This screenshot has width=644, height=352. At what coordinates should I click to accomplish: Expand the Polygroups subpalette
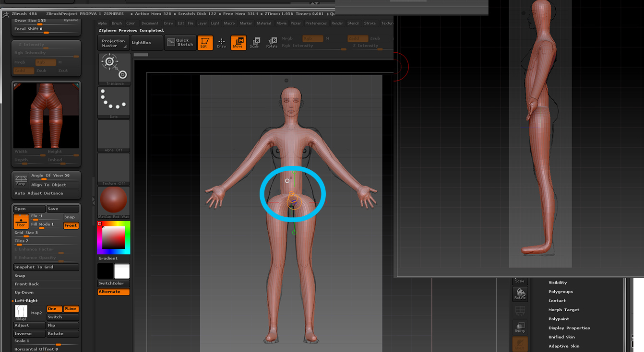pos(561,292)
